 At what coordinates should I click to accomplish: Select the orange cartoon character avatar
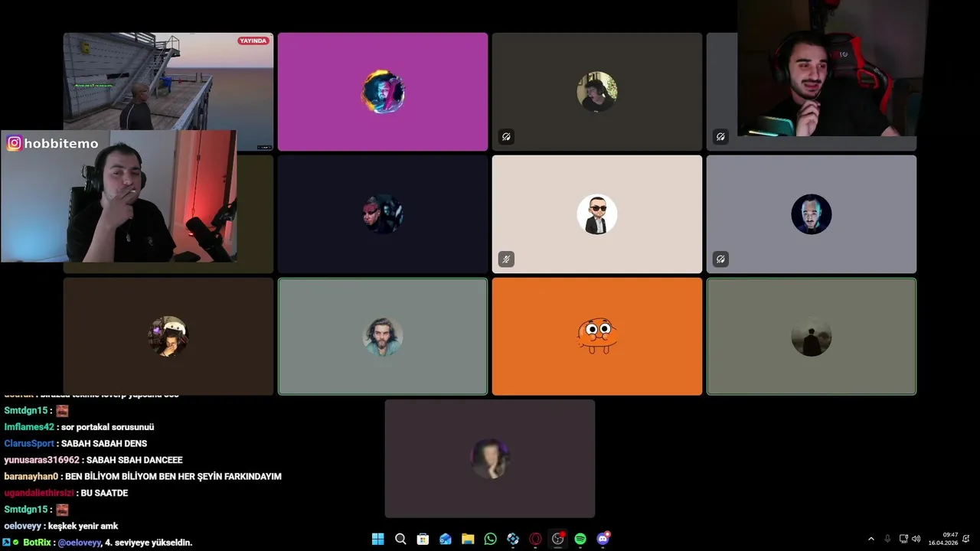pos(597,337)
